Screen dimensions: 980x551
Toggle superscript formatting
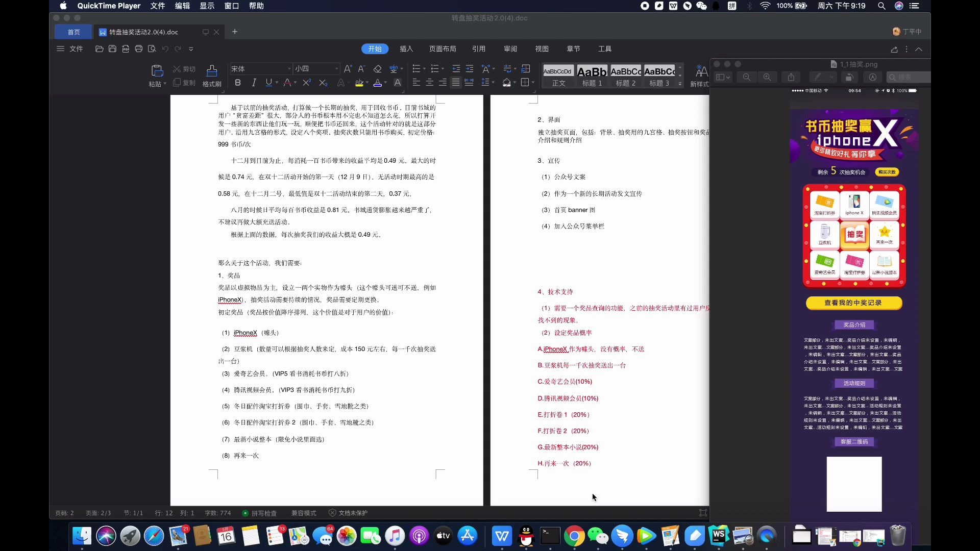point(306,83)
